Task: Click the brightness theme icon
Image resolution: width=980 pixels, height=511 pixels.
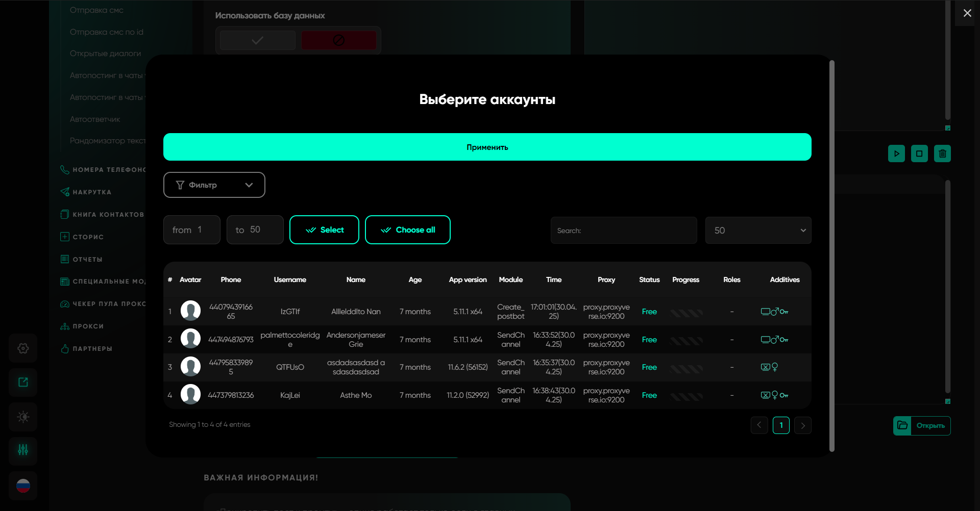Action: 23,417
